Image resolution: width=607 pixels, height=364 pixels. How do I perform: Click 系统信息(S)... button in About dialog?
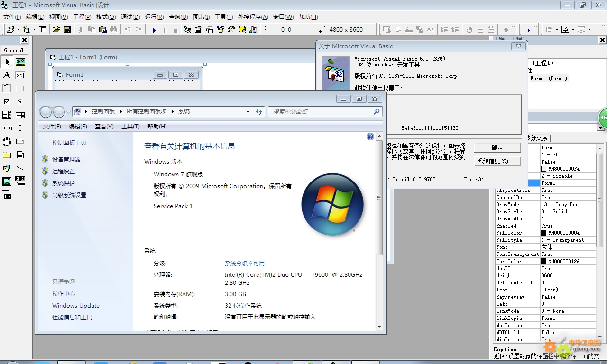pos(497,161)
